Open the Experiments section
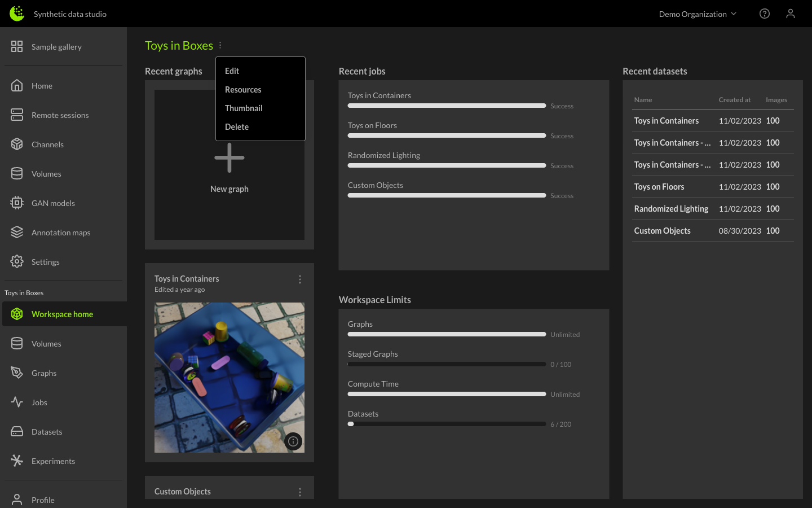 53,461
